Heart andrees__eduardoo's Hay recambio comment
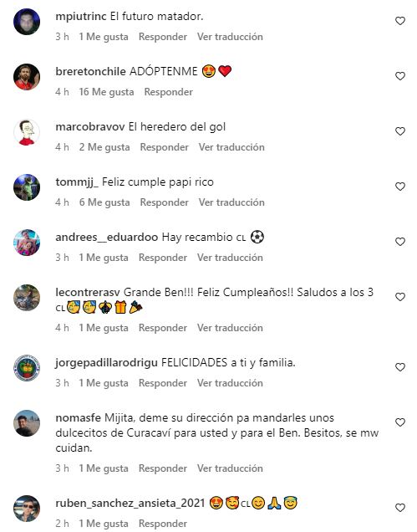 pos(400,242)
